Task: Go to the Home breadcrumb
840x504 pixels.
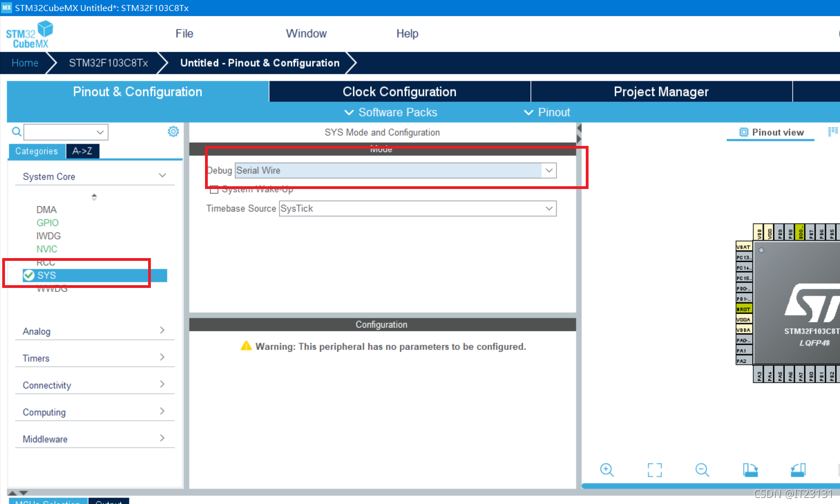Action: click(x=25, y=63)
